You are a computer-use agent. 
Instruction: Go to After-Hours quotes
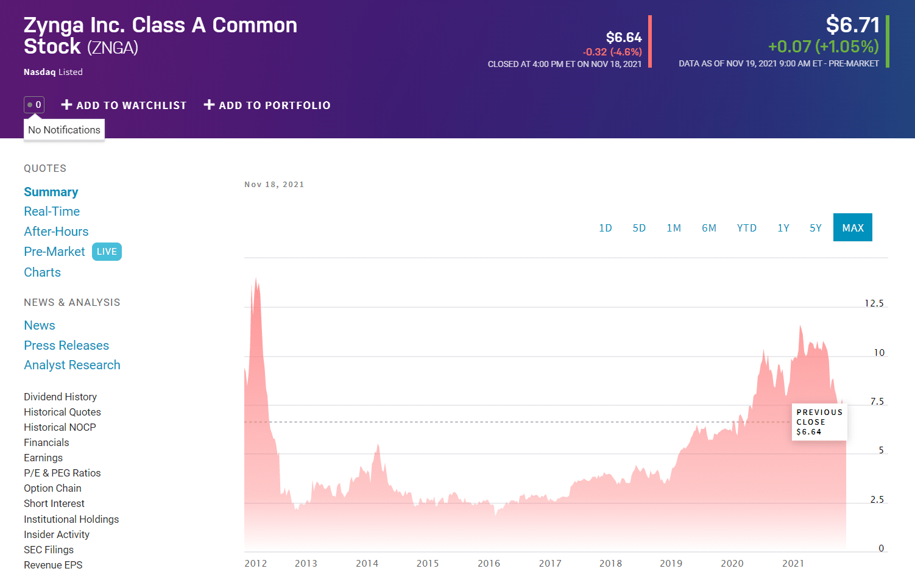click(x=56, y=232)
